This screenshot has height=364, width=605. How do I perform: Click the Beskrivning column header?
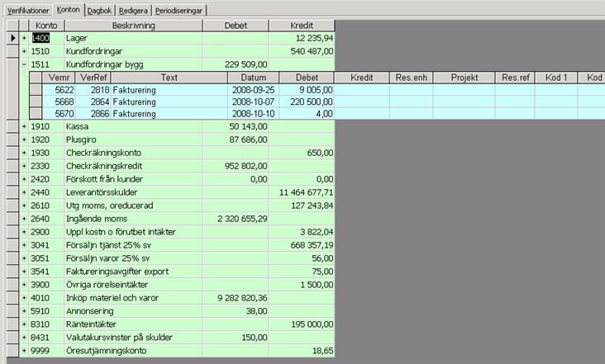[x=134, y=26]
